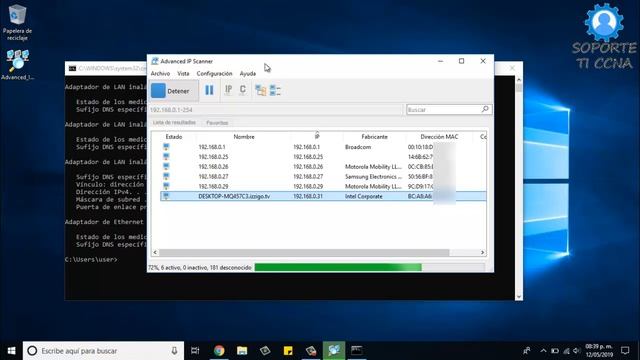The height and width of the screenshot is (360, 640).
Task: Switch to Favoritos tab
Action: pos(217,122)
